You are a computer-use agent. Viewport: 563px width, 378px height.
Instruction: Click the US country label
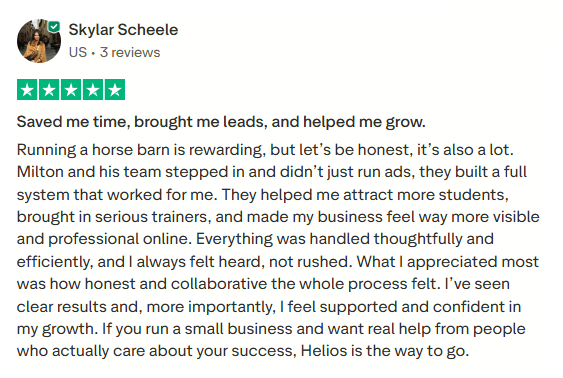click(x=78, y=52)
